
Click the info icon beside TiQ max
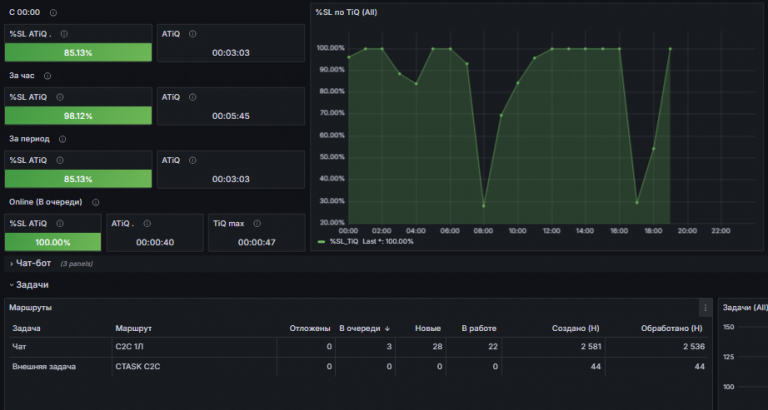(257, 223)
